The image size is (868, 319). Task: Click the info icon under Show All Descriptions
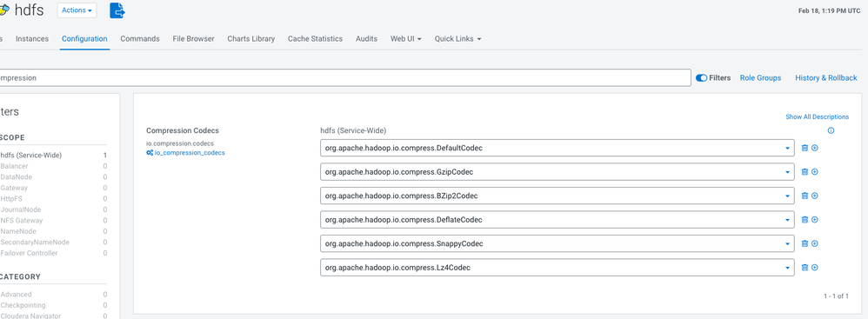coord(831,131)
